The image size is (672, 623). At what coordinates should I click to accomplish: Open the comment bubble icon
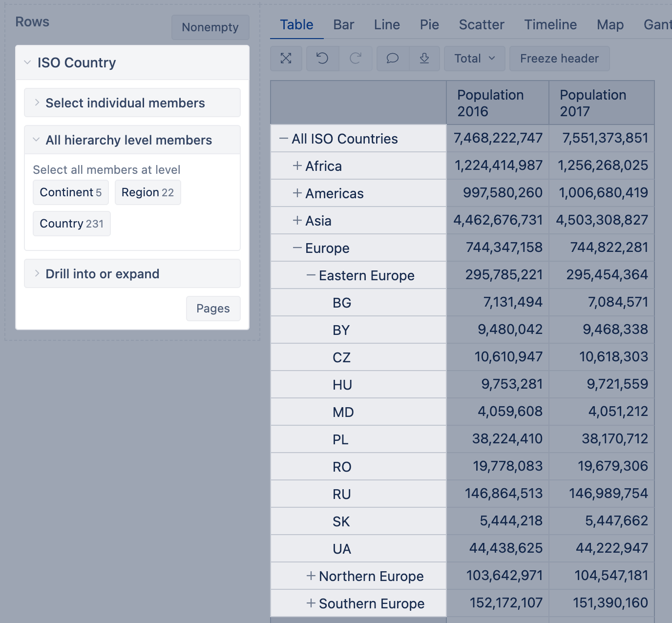coord(393,59)
